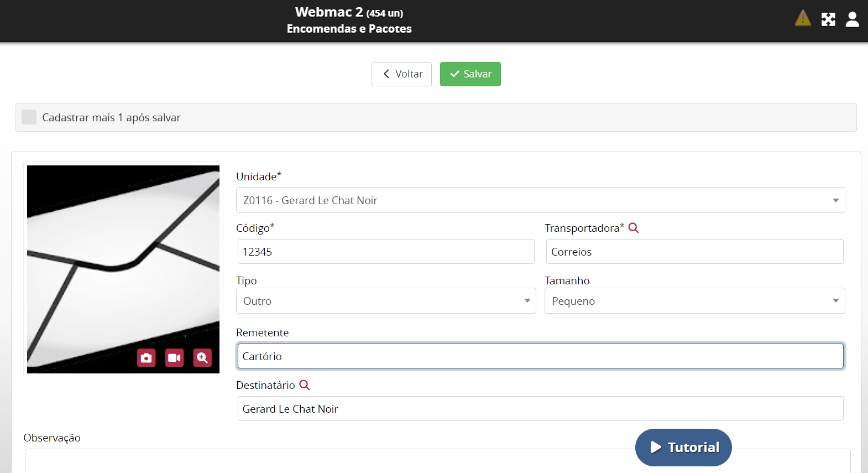Search Transportadora with the magnifier icon
The height and width of the screenshot is (473, 868).
[634, 228]
